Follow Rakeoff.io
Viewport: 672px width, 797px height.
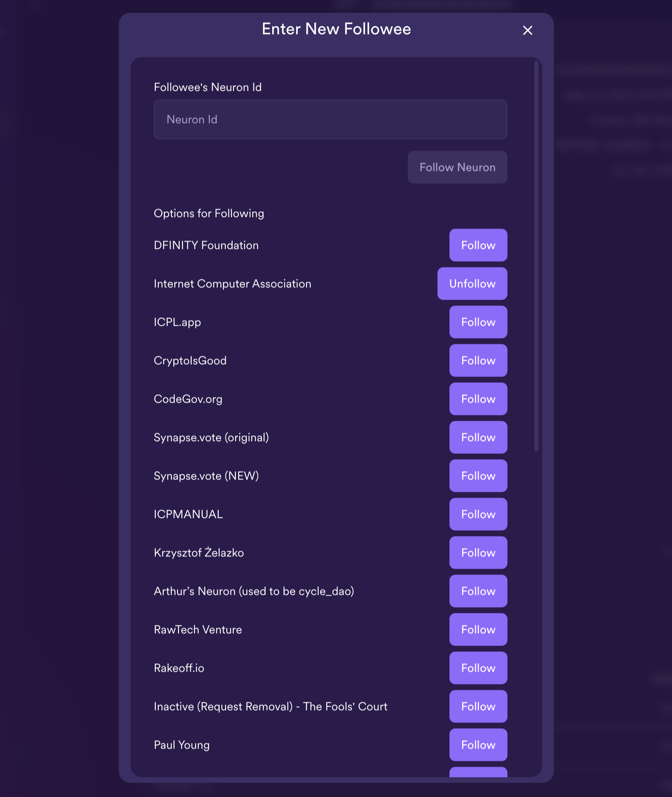pos(478,668)
